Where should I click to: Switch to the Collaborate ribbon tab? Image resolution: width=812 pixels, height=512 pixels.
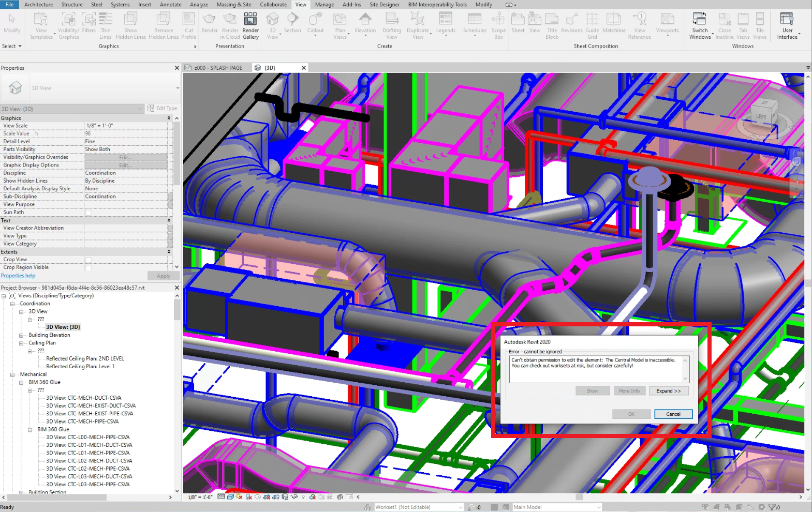pos(273,5)
